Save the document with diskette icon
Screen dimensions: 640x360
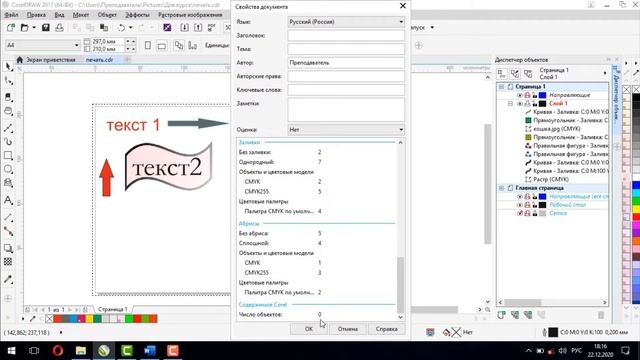46,28
